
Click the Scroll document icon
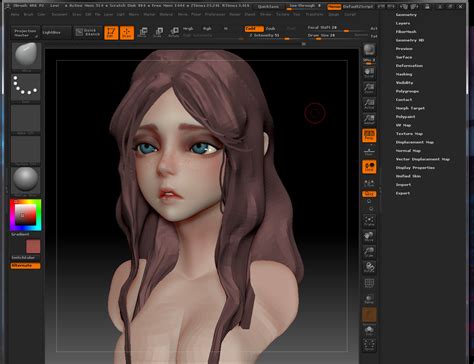[x=369, y=73]
